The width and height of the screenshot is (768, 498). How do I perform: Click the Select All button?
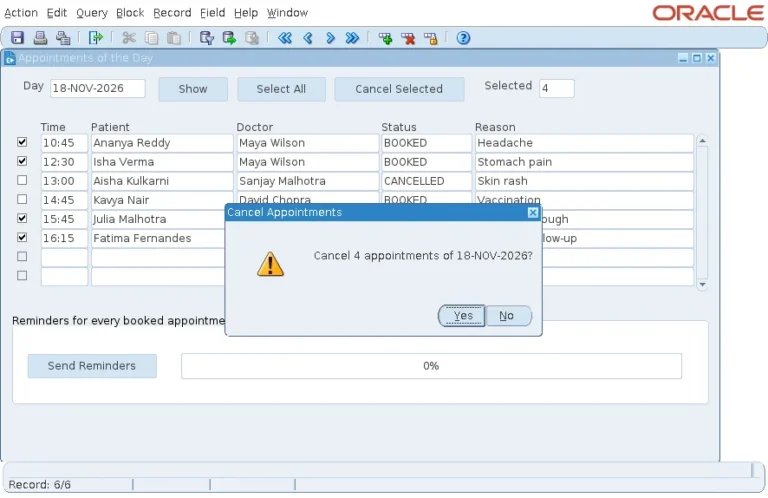(x=281, y=89)
